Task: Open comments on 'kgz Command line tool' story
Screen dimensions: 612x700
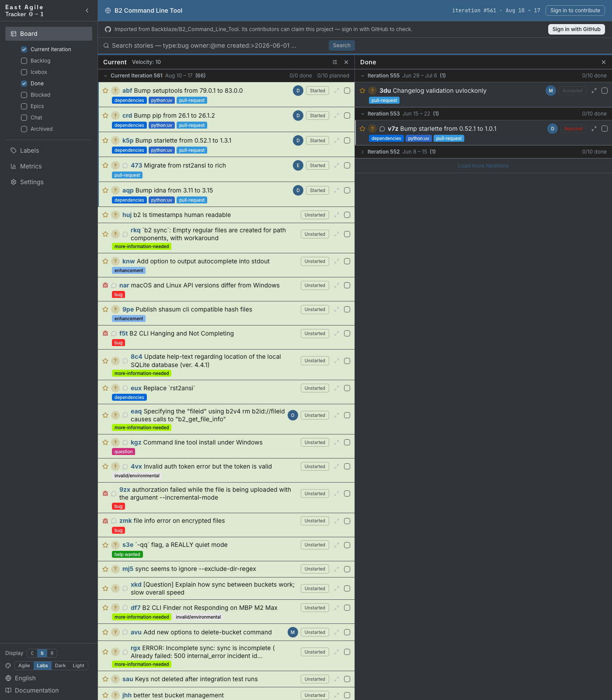Action: (x=125, y=443)
